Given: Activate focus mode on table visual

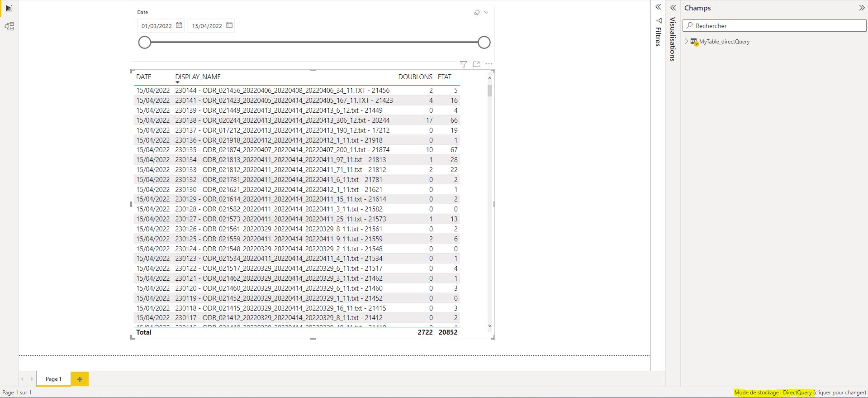Looking at the screenshot, I should pos(476,64).
